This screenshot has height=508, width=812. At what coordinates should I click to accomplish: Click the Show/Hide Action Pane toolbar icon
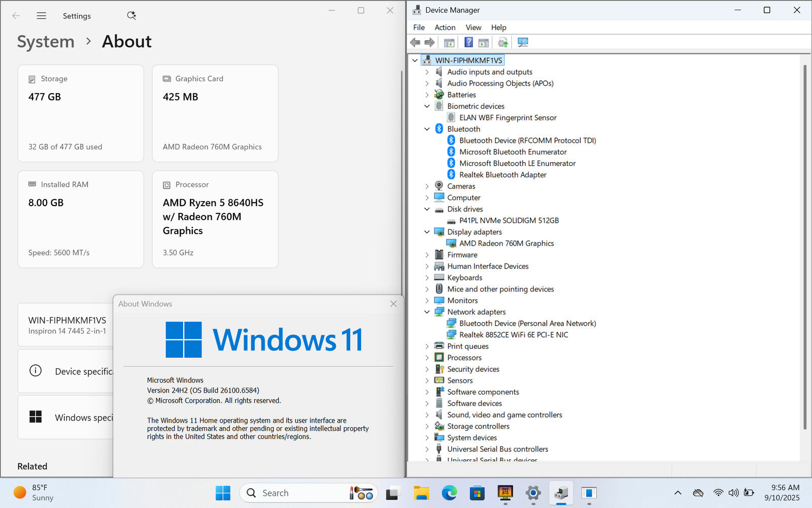pyautogui.click(x=484, y=42)
